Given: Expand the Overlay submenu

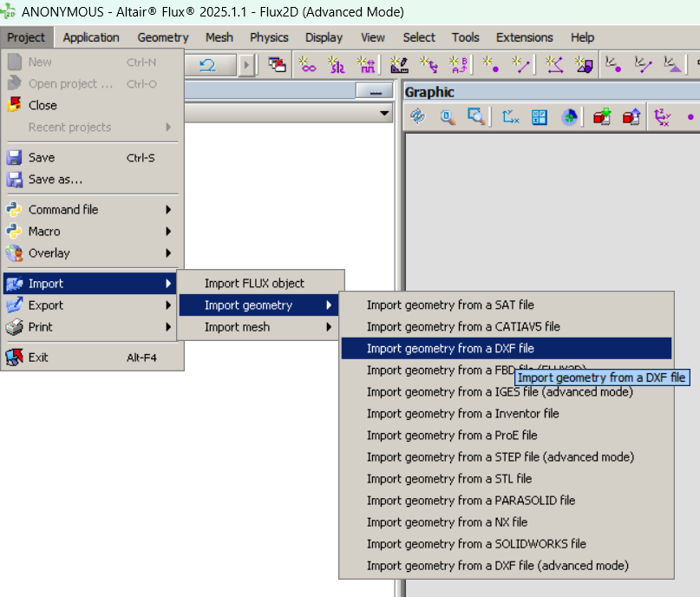Looking at the screenshot, I should [x=92, y=253].
